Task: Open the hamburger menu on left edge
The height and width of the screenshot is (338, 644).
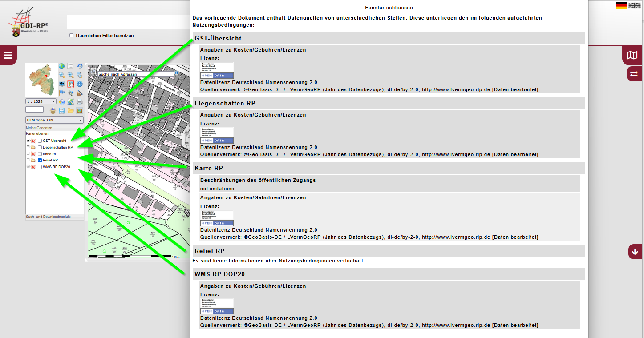Action: point(8,56)
